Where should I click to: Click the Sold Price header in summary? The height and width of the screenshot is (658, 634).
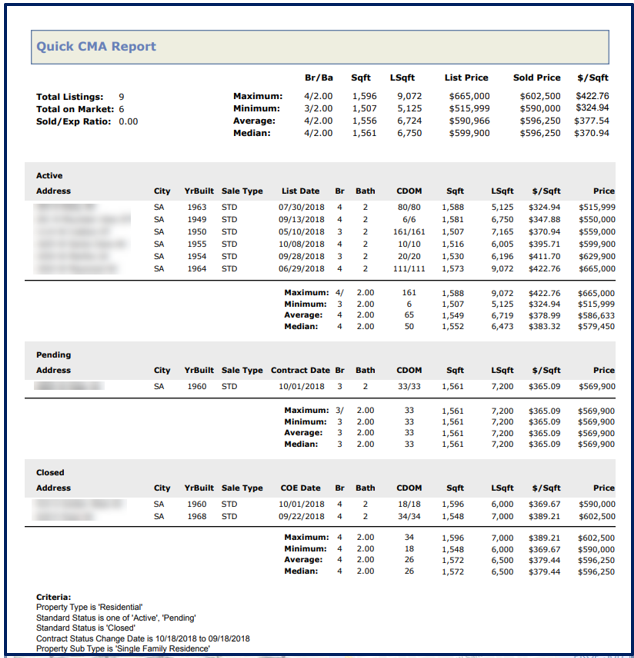(537, 76)
